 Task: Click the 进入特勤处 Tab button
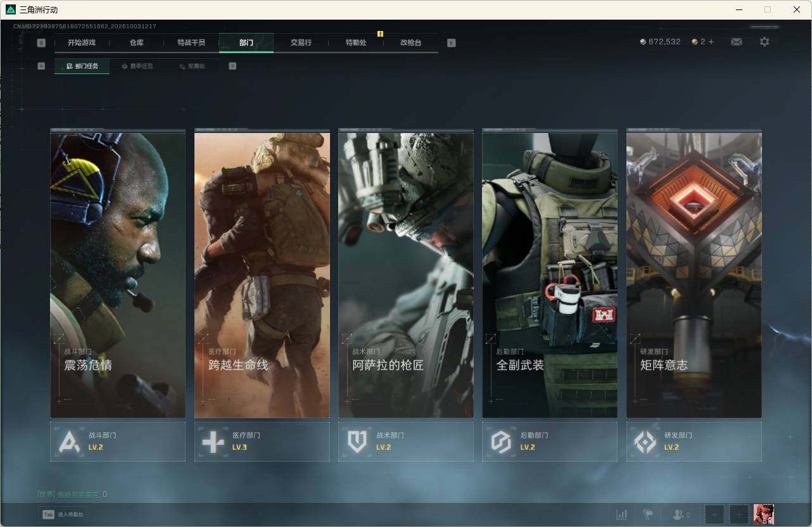(x=62, y=515)
